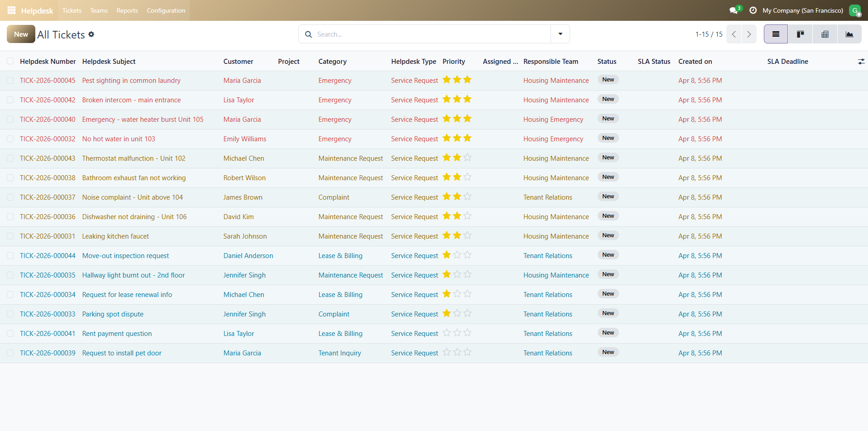
Task: Switch to graph view
Action: (849, 34)
